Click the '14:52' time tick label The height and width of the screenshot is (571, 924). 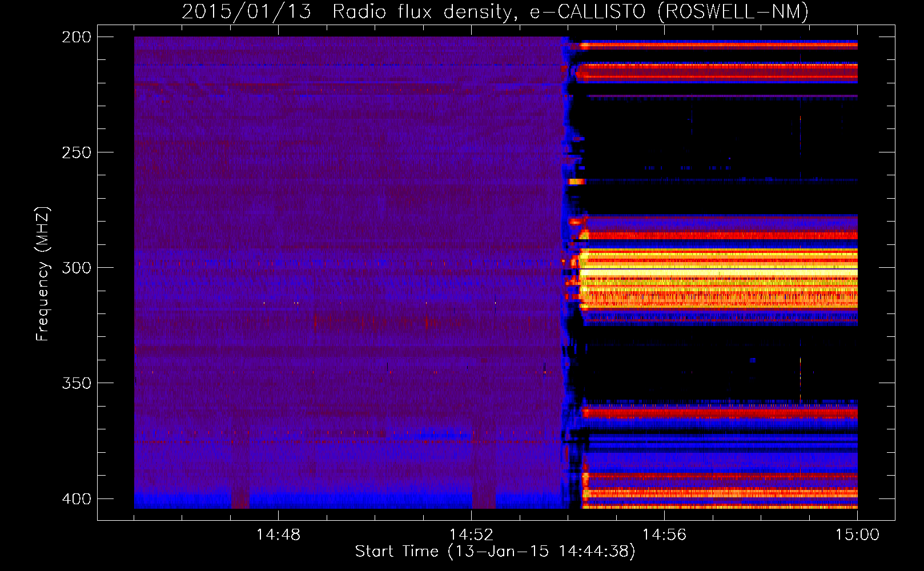pos(471,535)
